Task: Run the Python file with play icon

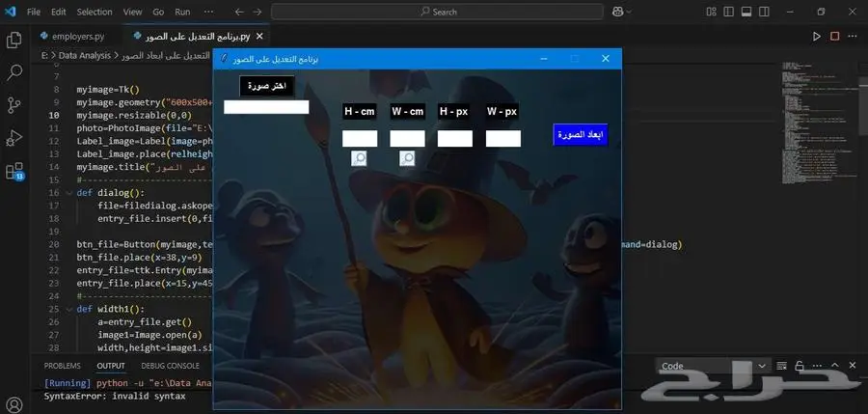Action: (817, 37)
